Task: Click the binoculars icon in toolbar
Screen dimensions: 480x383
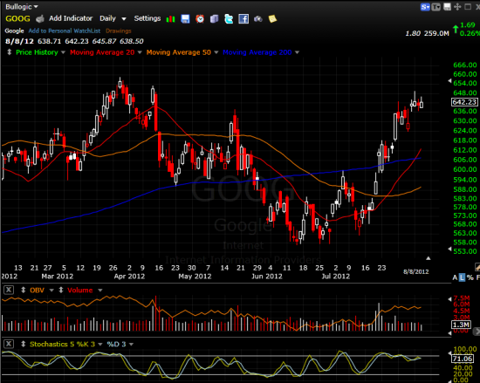Action: tap(258, 19)
